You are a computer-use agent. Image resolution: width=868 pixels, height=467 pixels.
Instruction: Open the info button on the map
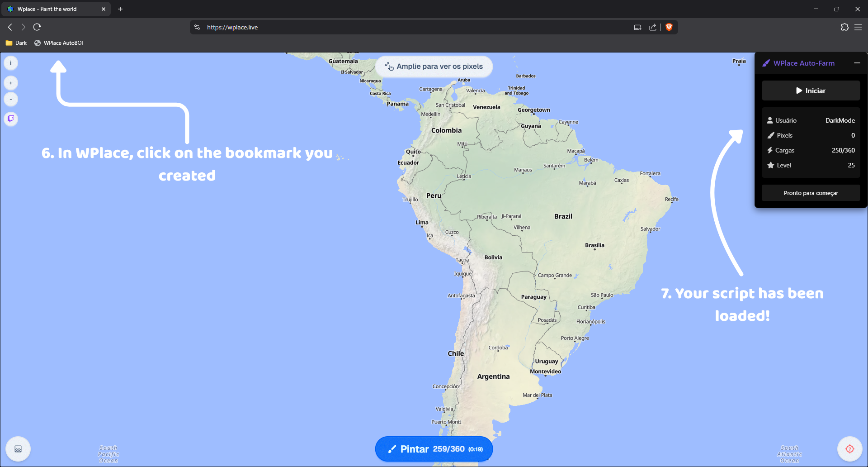coord(11,63)
